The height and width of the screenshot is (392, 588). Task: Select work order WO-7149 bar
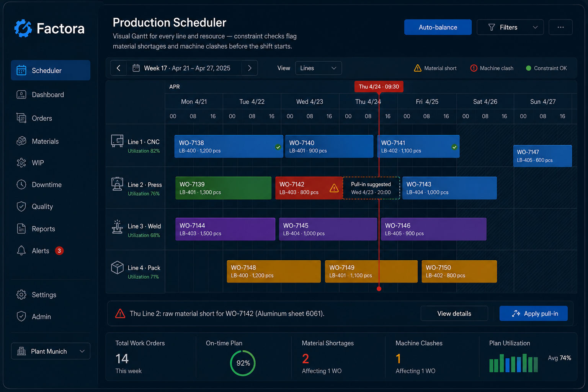click(x=371, y=271)
